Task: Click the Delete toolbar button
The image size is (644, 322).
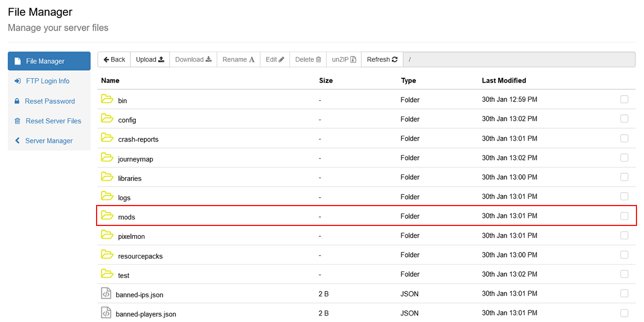Action: click(308, 60)
